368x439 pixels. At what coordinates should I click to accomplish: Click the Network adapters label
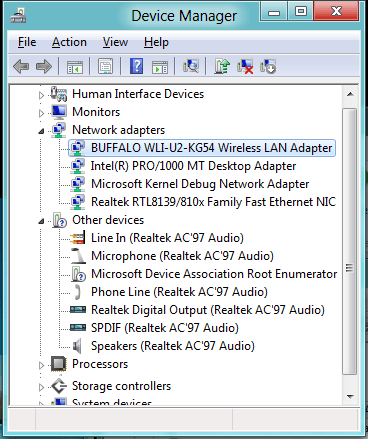118,130
